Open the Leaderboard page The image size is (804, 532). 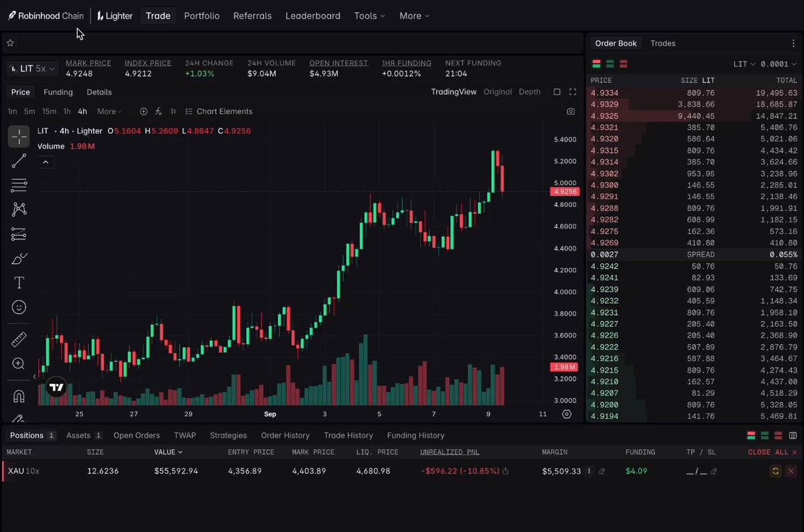313,15
